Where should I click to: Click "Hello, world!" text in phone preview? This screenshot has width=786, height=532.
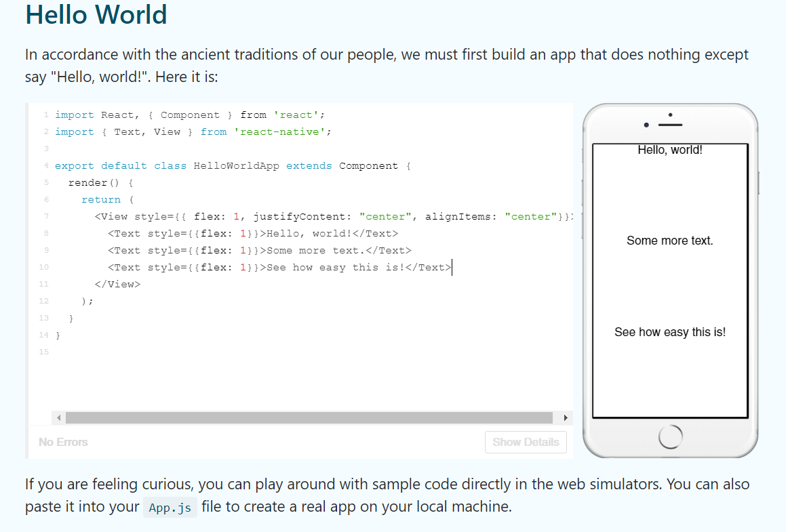[670, 150]
